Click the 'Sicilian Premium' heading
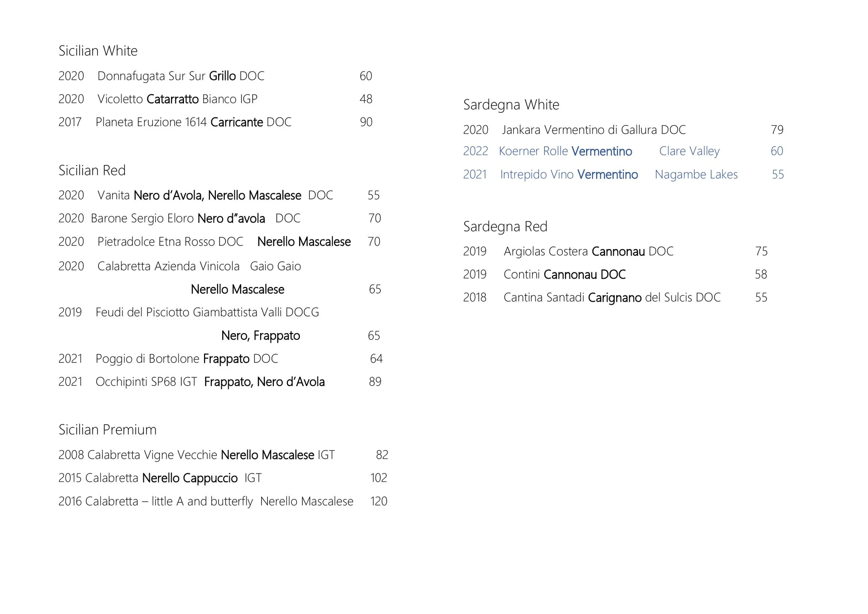 (x=107, y=430)
